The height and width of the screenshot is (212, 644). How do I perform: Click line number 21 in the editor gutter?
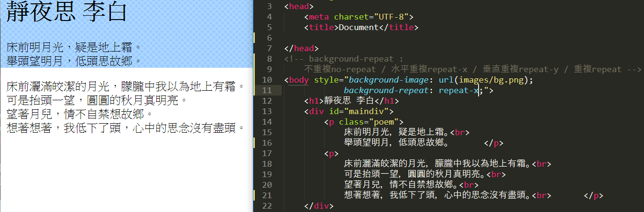pyautogui.click(x=267, y=195)
